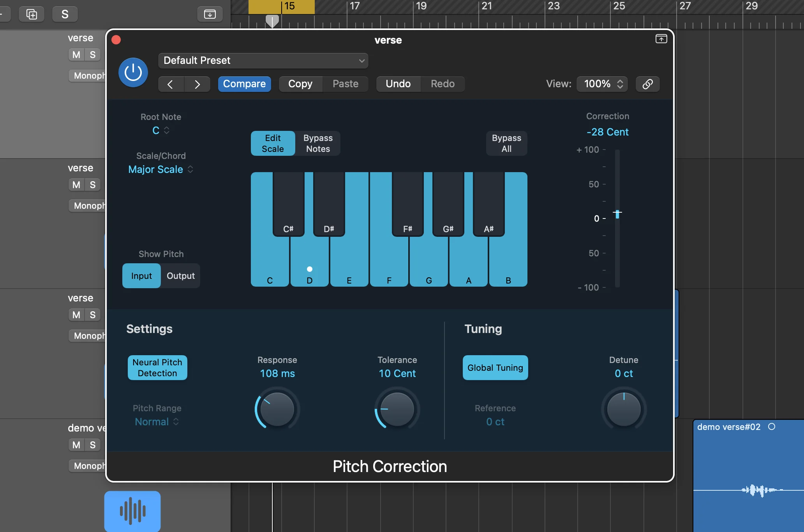Click the Correction meter handle at zero
Screen dimensions: 804x532
tap(617, 214)
